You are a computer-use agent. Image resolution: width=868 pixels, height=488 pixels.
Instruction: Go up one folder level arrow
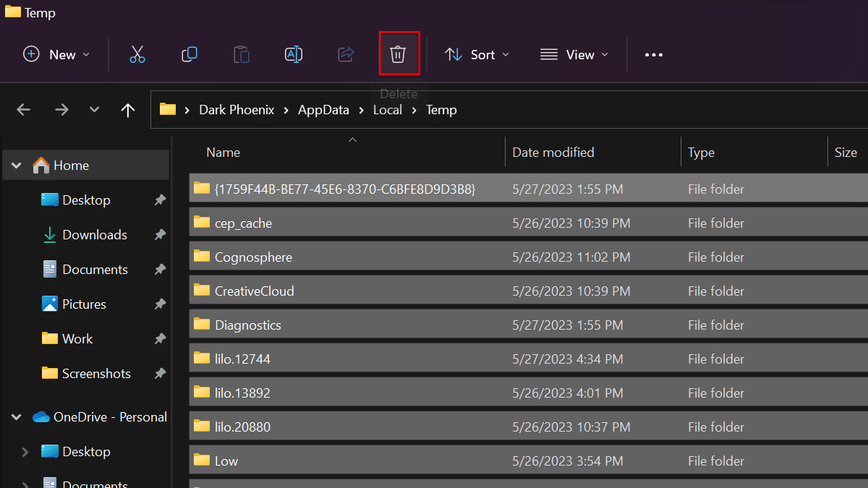coord(128,110)
